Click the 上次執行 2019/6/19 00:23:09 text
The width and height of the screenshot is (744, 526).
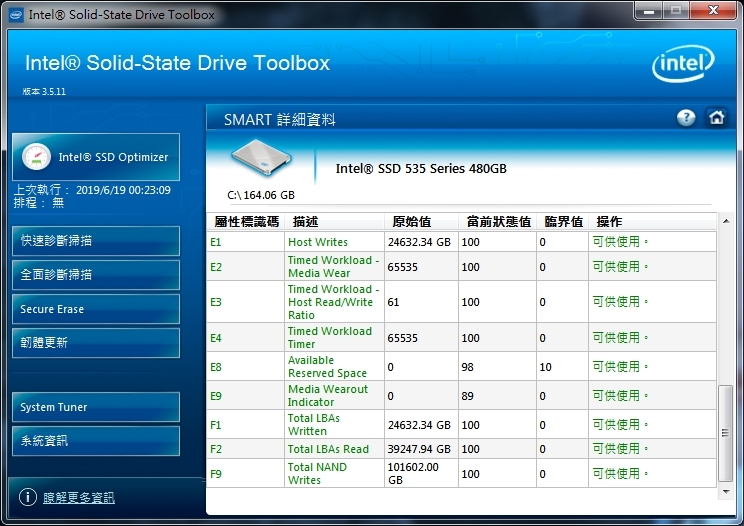[x=92, y=190]
